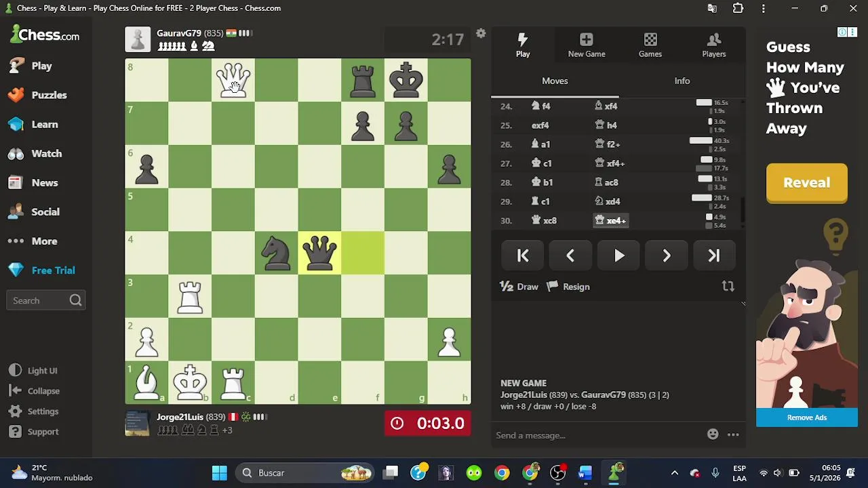Switch to the Info subtab
Screen dimensions: 868x488
[x=682, y=81]
